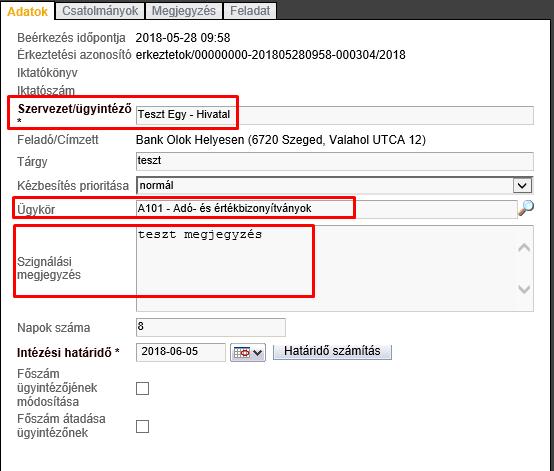Open the Ügykör search magnifier icon
Screen dimensions: 554x471
coord(526,208)
